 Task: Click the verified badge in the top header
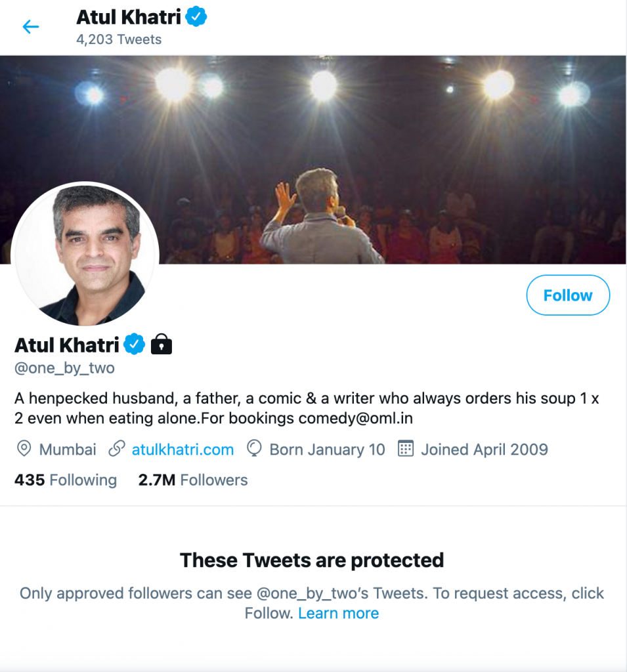(196, 16)
